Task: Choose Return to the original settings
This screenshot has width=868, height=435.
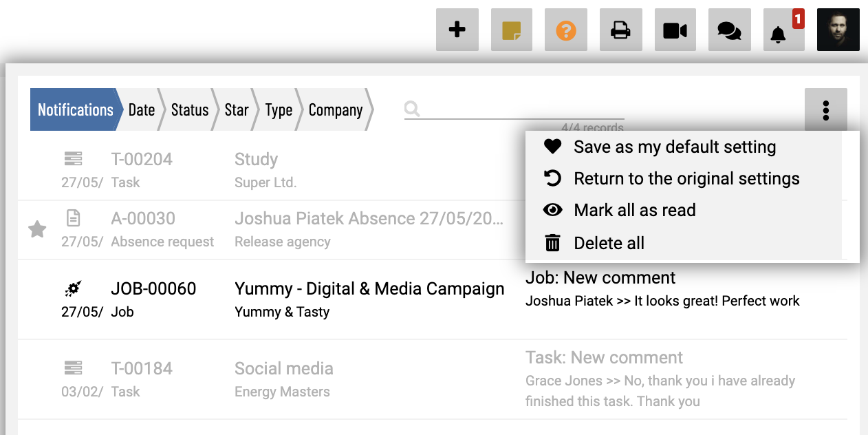Action: [x=686, y=179]
